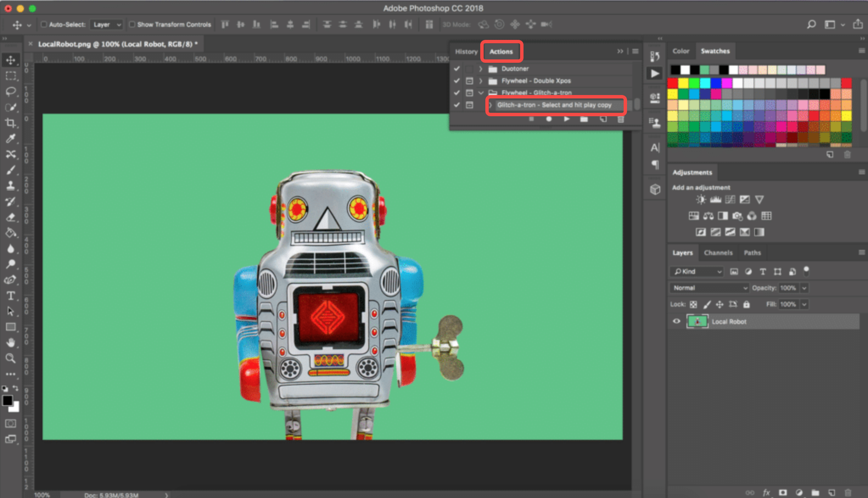The image size is (868, 498).
Task: Select the Move tool
Action: pos(11,60)
